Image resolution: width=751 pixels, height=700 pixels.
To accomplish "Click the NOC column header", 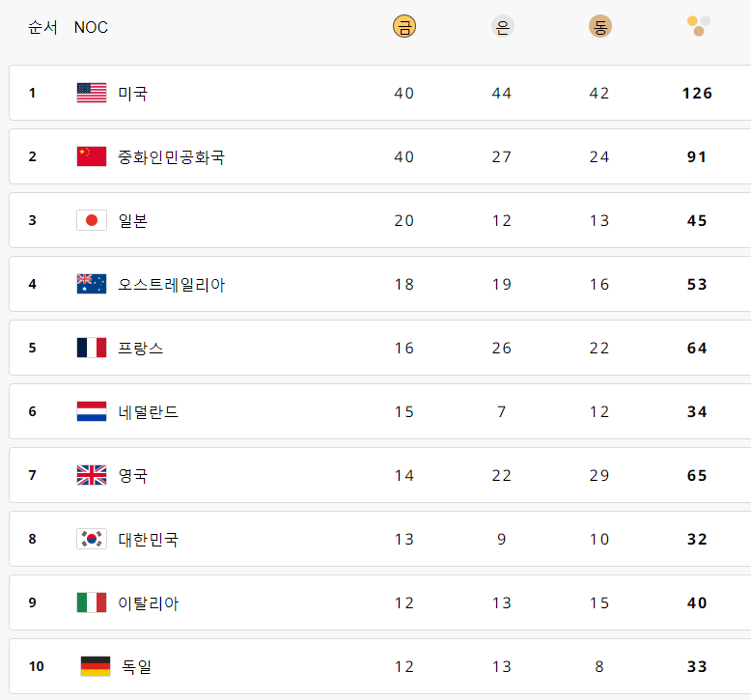I will pyautogui.click(x=91, y=27).
